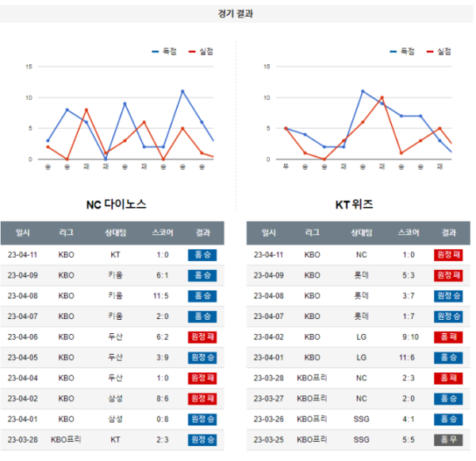Click the 상대팀 column header in KT table
The image size is (476, 461).
(x=361, y=233)
